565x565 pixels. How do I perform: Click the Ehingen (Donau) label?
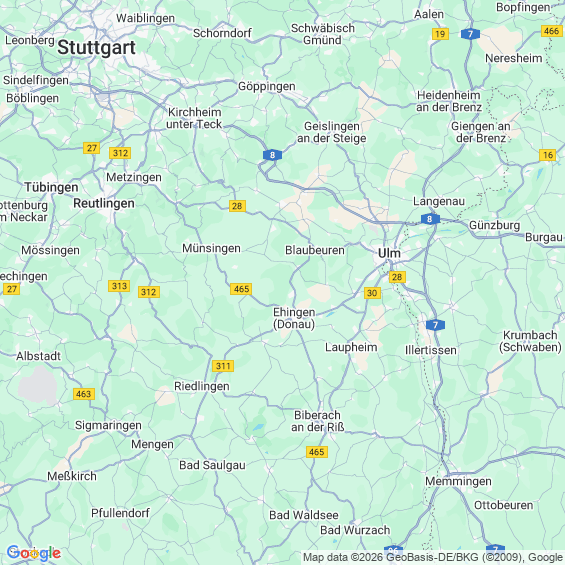tap(294, 318)
